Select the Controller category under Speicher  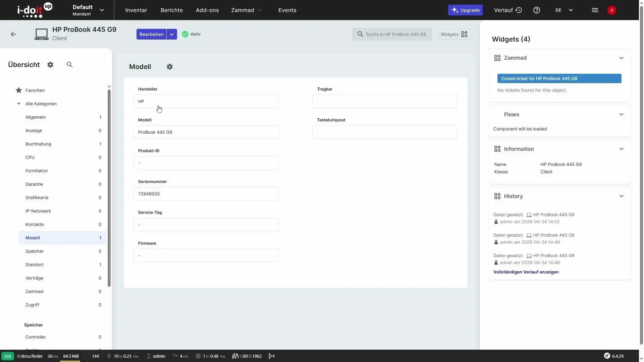pos(63,337)
